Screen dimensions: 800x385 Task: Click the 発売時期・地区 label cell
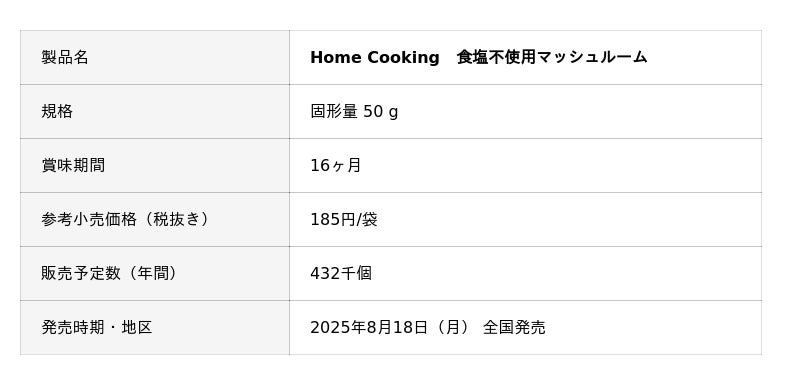pos(155,327)
